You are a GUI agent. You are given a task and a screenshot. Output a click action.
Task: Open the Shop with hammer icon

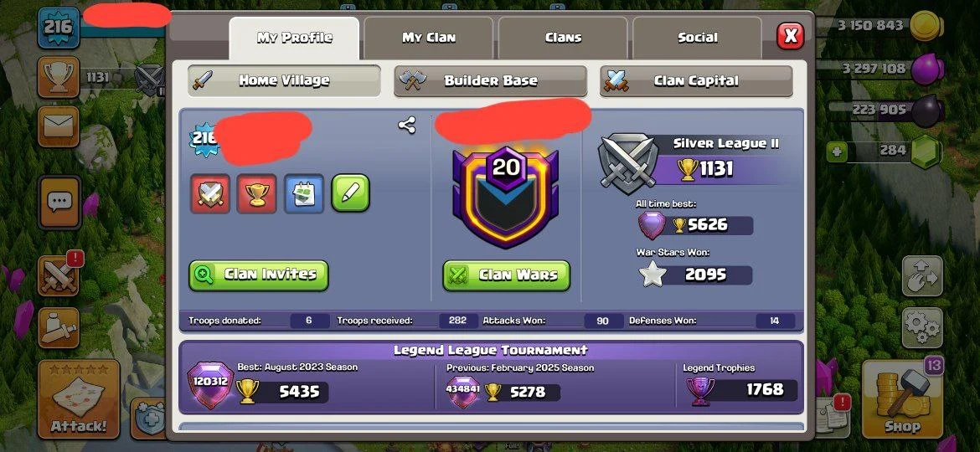[x=902, y=399]
